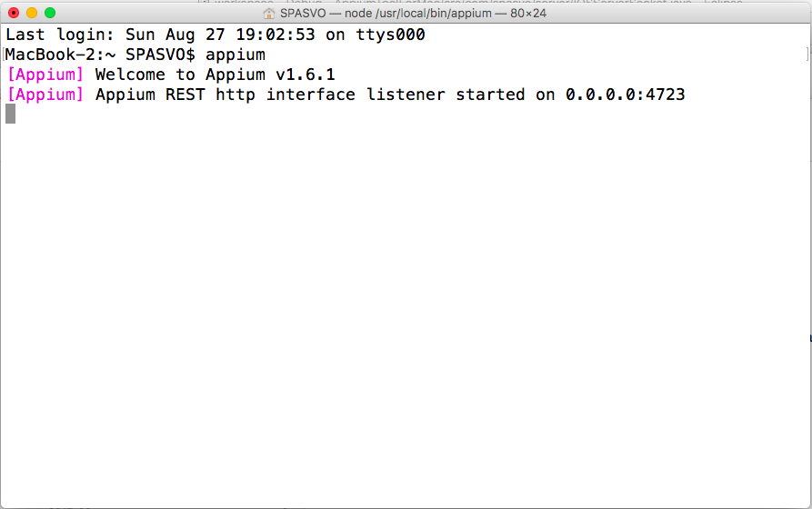Minimize the Terminal window with yellow button
Screen dimensions: 812x509
[32, 13]
